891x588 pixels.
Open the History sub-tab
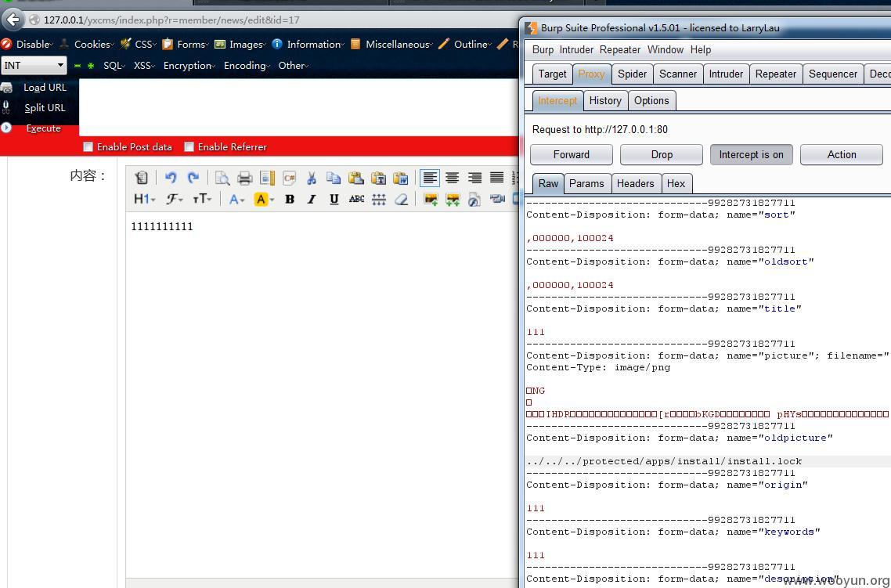605,100
